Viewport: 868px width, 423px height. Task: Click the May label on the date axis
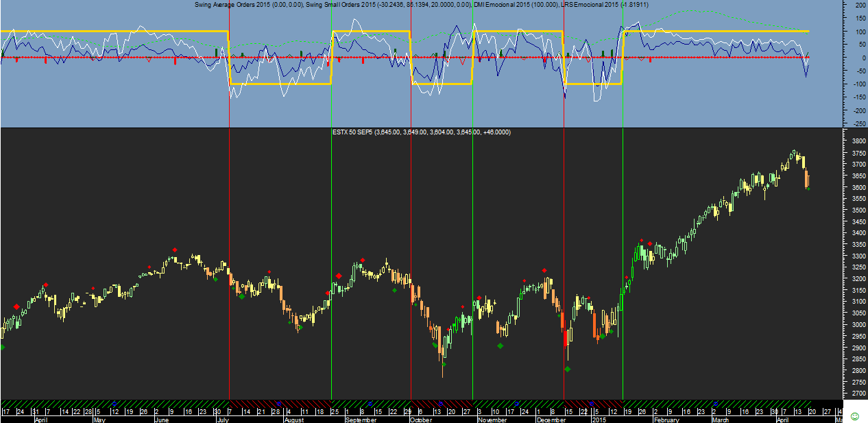pyautogui.click(x=99, y=419)
